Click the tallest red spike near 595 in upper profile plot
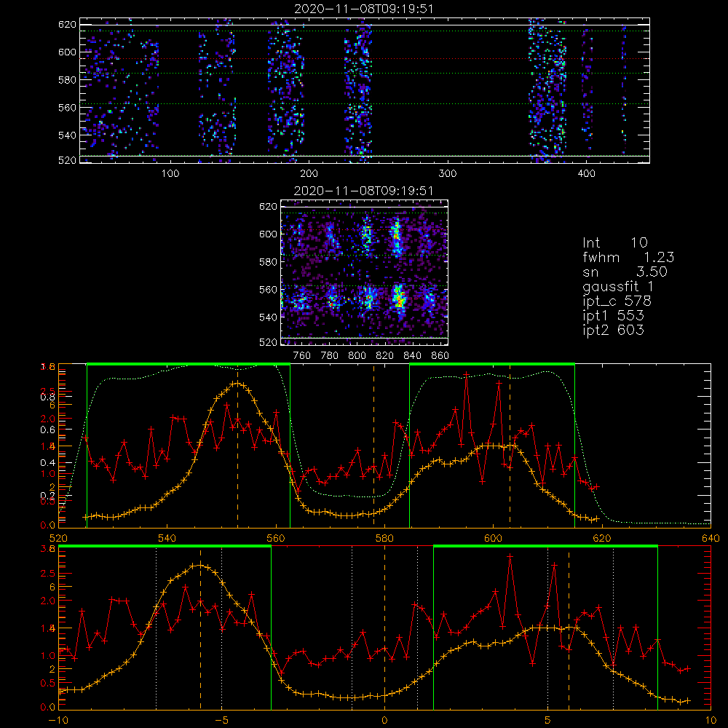 point(466,374)
